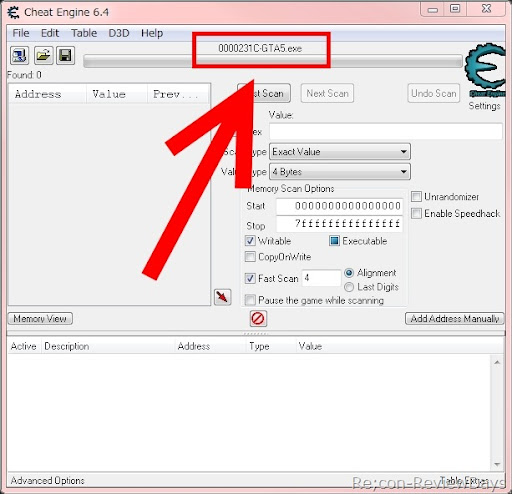
Task: Enable the Unrandomizer checkbox
Action: point(416,197)
